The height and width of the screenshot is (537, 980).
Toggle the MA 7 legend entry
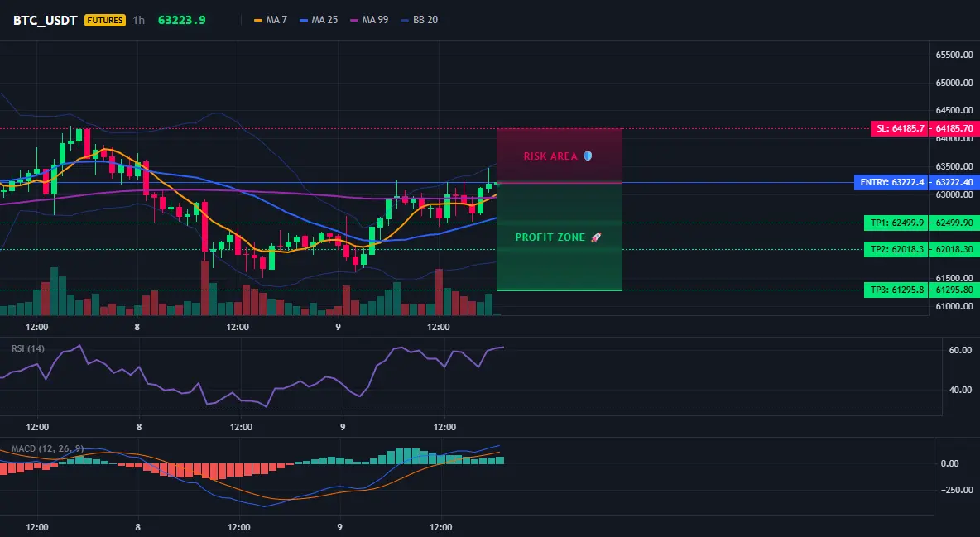pos(271,20)
